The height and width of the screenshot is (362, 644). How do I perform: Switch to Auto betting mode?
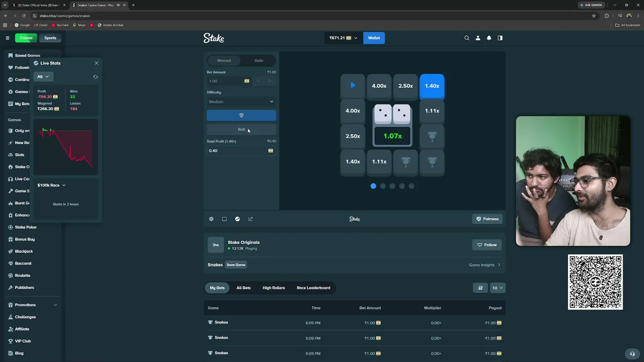click(259, 60)
